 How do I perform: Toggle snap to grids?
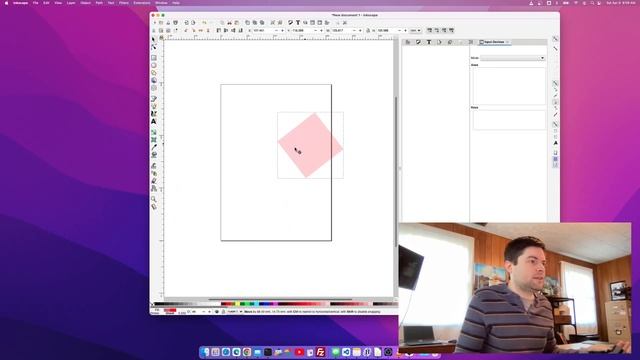click(x=556, y=159)
